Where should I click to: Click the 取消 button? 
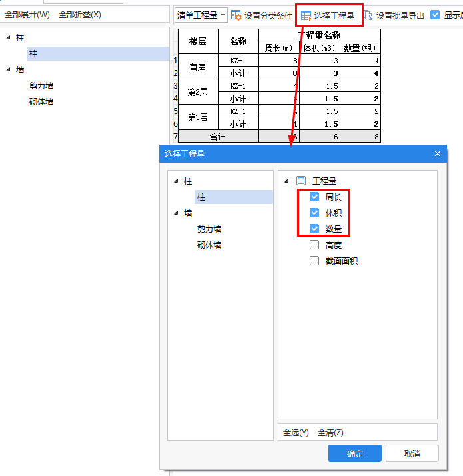412,453
